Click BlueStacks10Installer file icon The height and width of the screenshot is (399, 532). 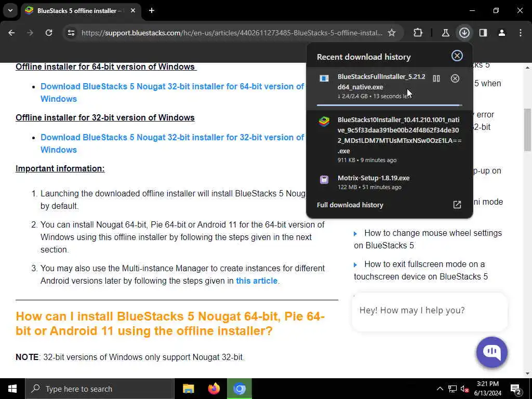324,121
